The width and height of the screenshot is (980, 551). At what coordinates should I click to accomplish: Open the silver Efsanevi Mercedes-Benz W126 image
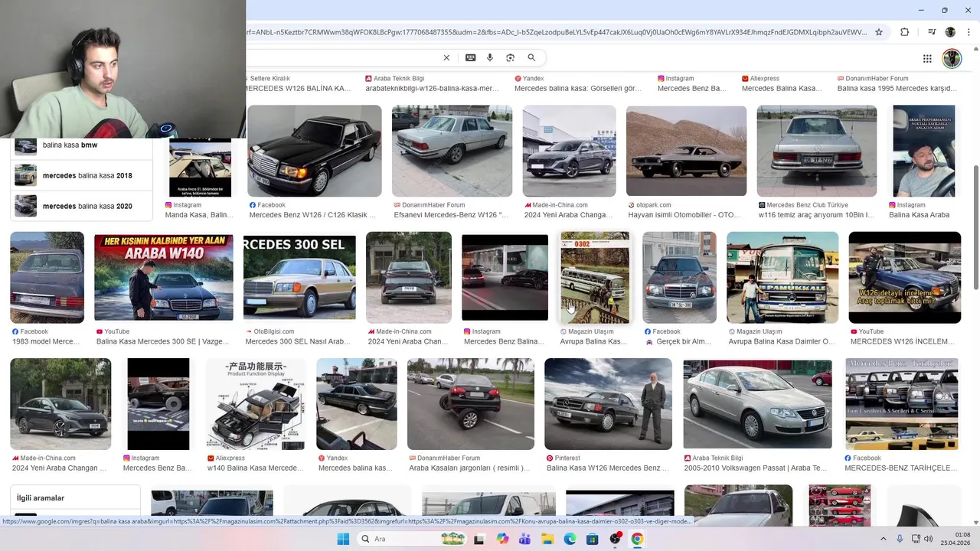(452, 151)
